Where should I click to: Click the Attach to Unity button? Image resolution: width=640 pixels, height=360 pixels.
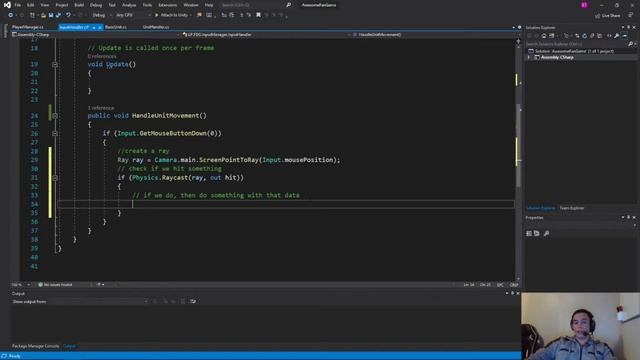pos(173,15)
